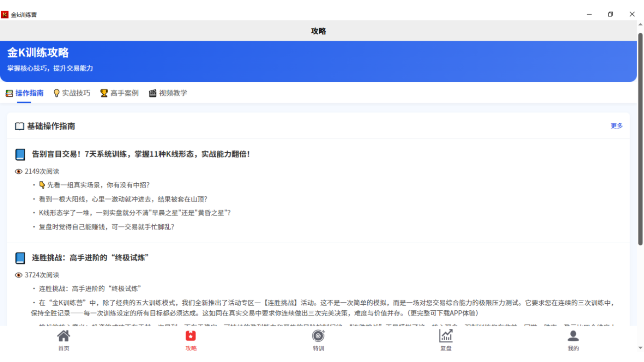Click the book icon beside 基础操作指南

pos(19,126)
